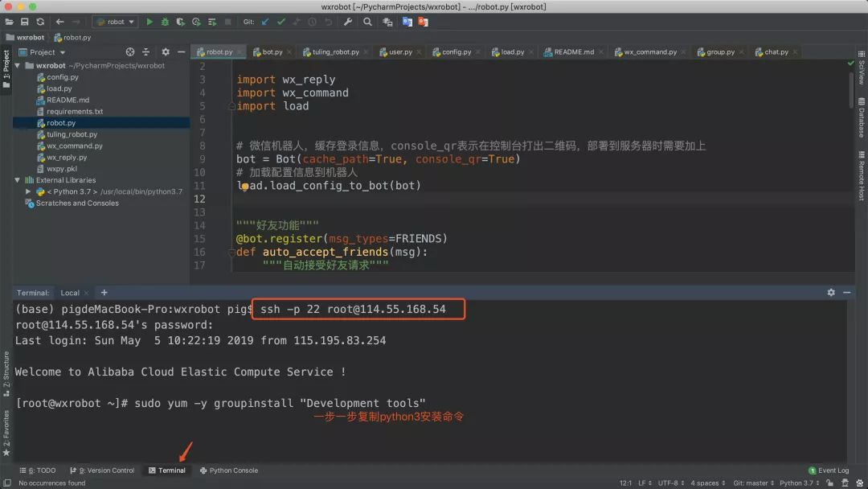Switch to the tuling_robot.py editor tab
The image size is (868, 489).
(x=335, y=52)
